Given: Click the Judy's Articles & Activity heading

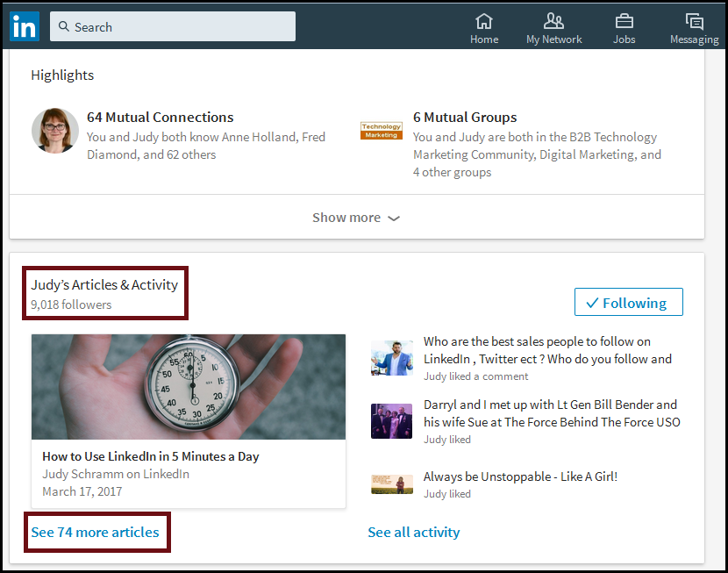Looking at the screenshot, I should click(104, 284).
